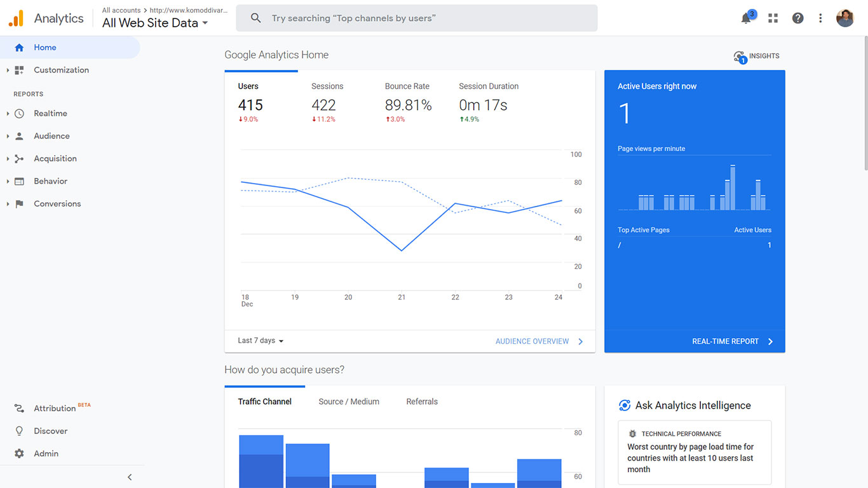Click the Attribution path icon

pyautogui.click(x=19, y=409)
